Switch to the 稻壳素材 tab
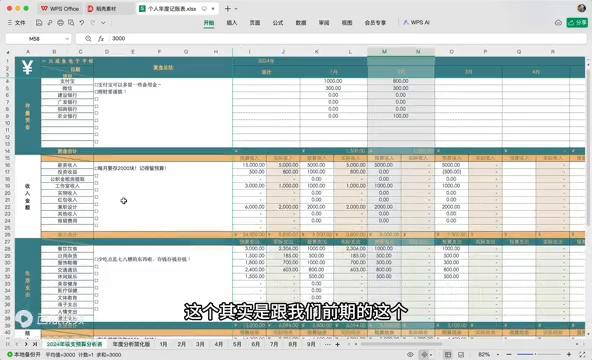Viewport: 592px width, 360px height. 107,8
